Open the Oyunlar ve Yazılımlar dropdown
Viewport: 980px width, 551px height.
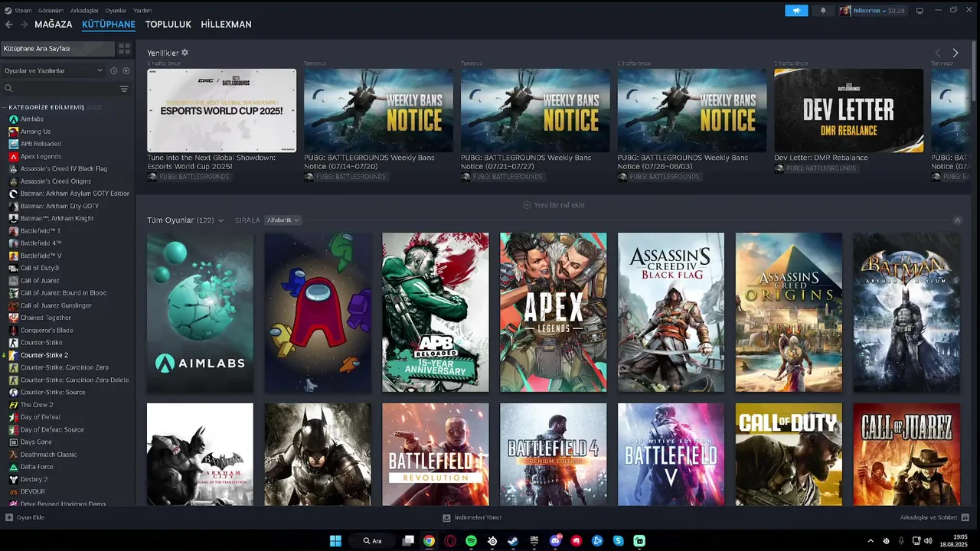[53, 70]
